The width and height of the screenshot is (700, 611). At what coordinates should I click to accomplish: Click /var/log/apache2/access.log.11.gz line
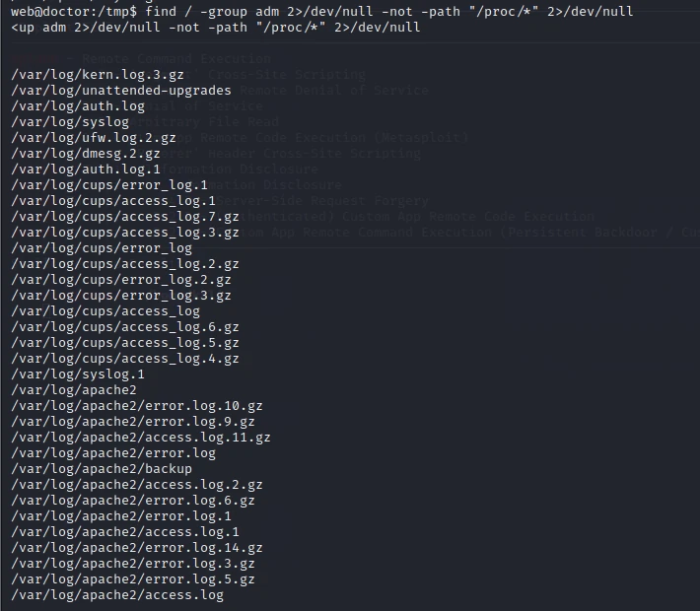[141, 438]
